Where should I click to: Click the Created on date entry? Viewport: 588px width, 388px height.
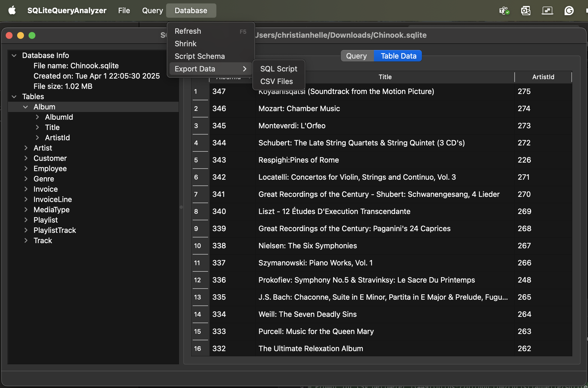point(96,76)
